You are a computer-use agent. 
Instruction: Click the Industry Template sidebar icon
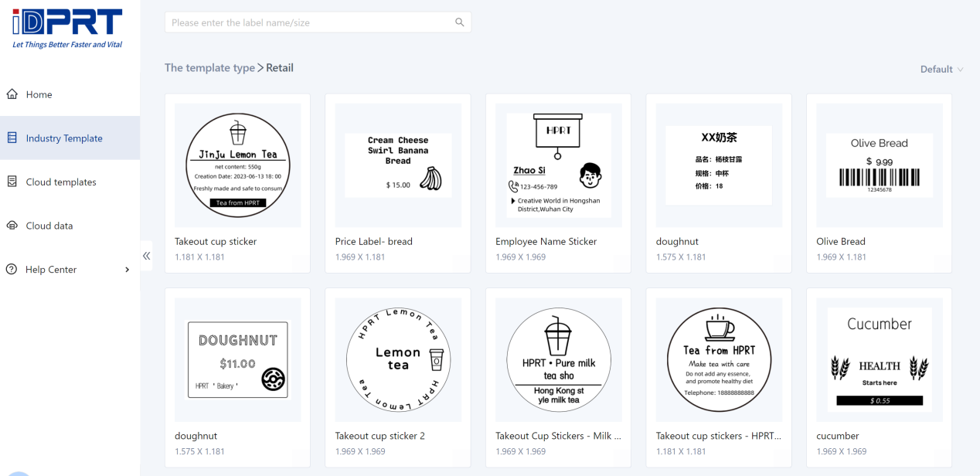coord(12,138)
